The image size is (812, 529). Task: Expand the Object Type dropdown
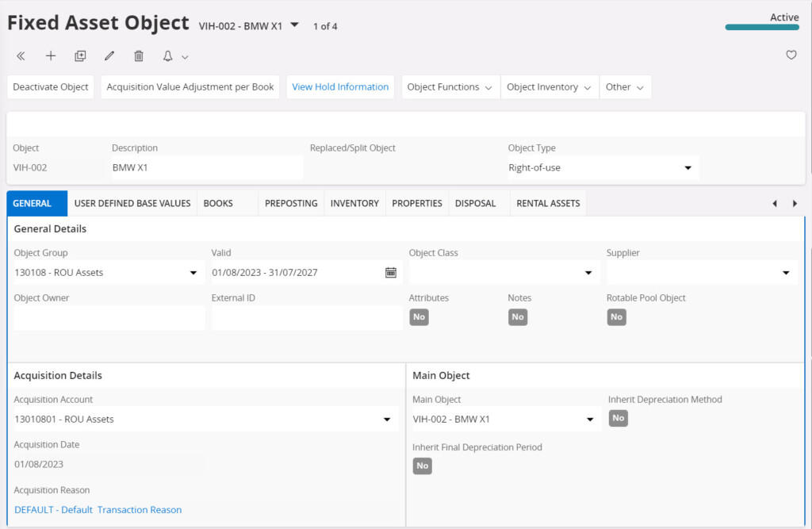point(688,168)
